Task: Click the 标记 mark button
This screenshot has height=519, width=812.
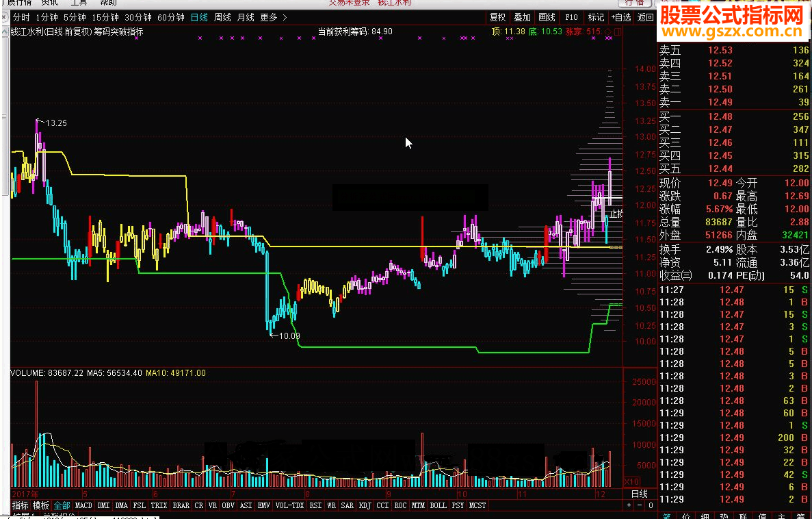Action: 596,17
